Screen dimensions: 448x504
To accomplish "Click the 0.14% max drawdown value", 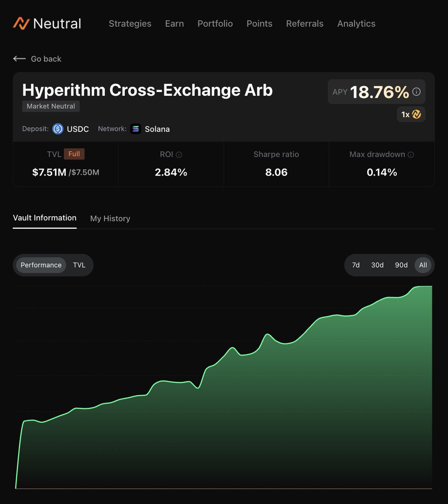I will (382, 172).
